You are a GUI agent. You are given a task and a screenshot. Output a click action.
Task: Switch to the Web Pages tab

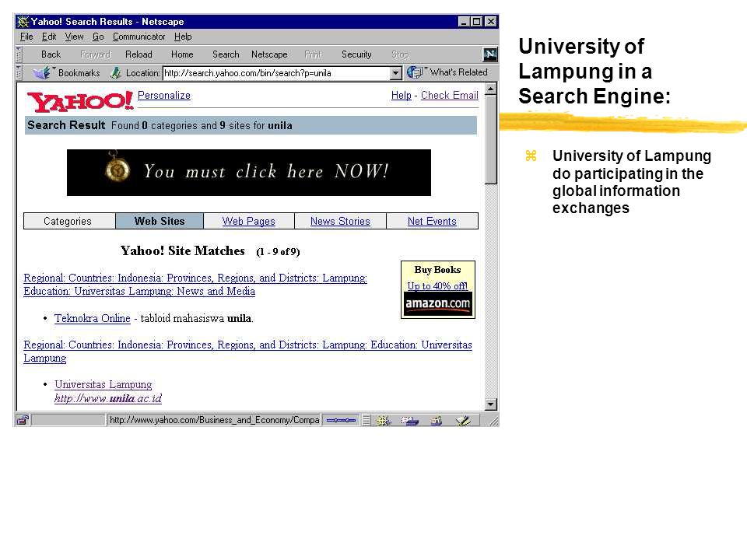(249, 221)
